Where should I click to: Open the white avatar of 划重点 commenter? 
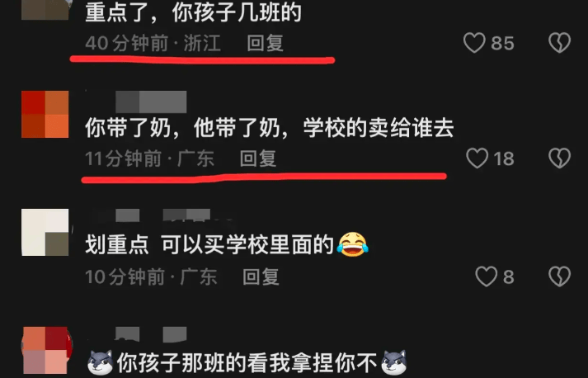[45, 233]
